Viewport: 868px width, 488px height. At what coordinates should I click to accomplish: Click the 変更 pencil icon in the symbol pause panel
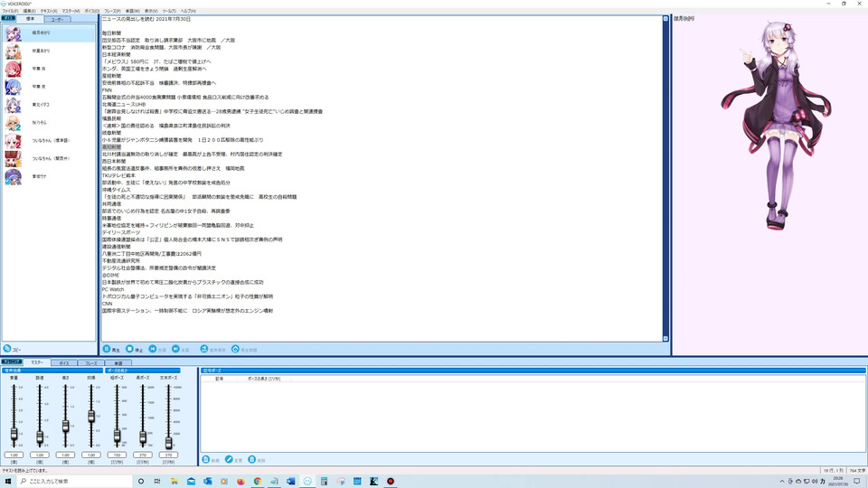pos(229,460)
